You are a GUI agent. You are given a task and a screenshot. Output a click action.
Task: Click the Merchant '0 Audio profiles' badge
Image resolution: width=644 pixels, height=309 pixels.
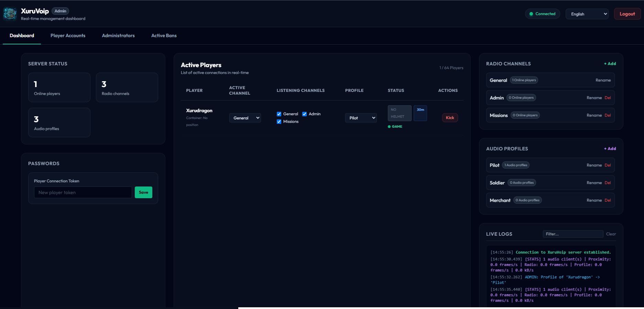527,200
